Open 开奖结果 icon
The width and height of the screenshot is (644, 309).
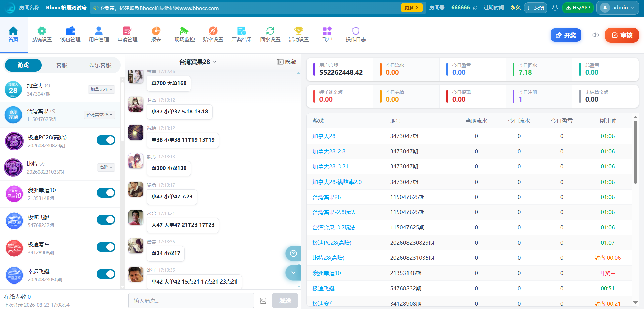point(242,31)
